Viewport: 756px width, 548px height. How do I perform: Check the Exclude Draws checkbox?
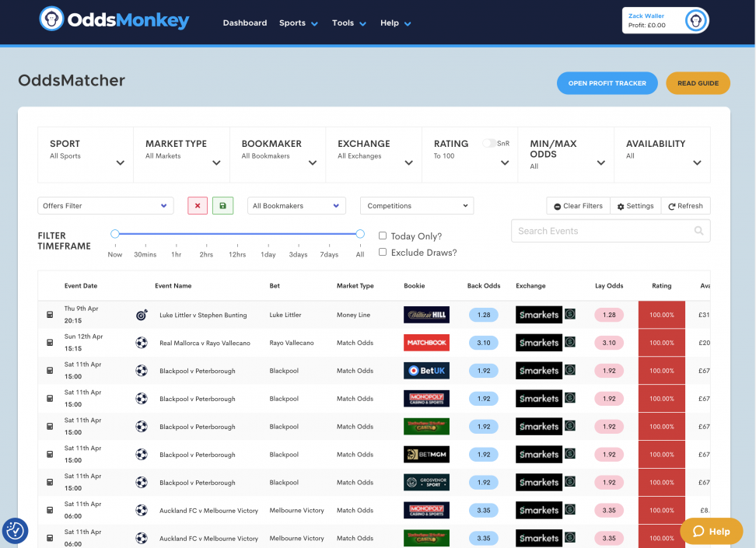(x=383, y=252)
